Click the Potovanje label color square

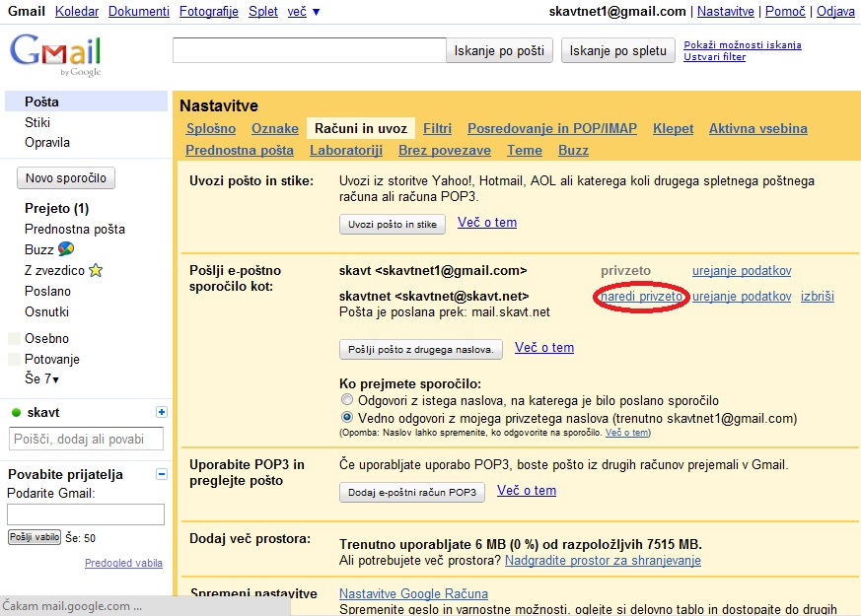click(14, 360)
